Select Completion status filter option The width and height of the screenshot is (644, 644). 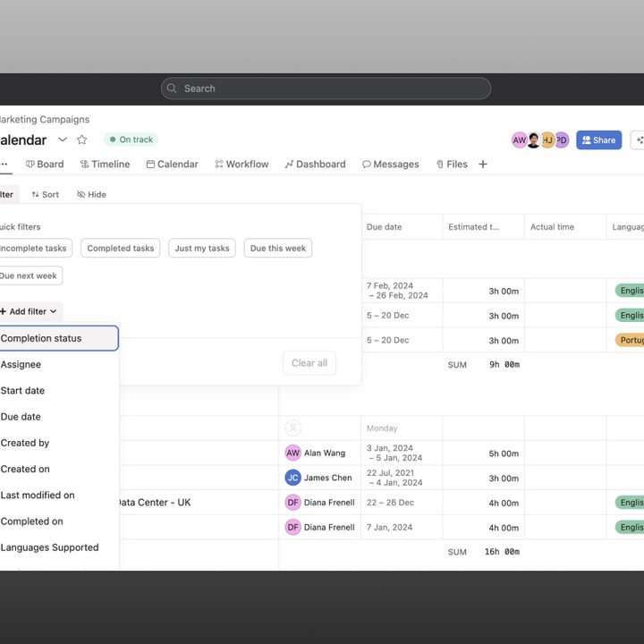point(58,338)
